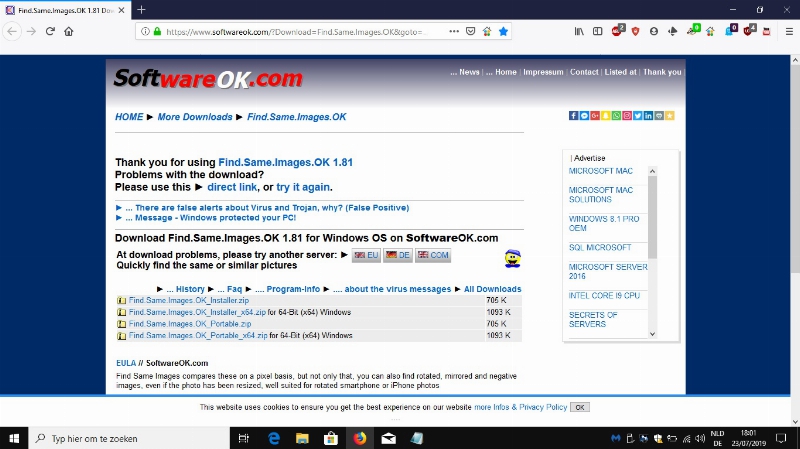The height and width of the screenshot is (449, 800).
Task: Download Find.Same.Images.OK_Portable_x64.zip
Action: 197,335
